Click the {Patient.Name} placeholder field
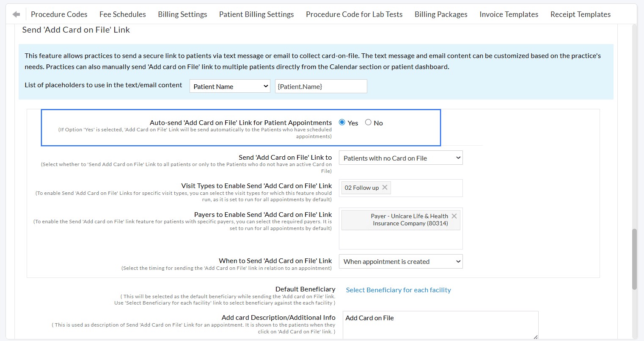The width and height of the screenshot is (644, 341). pyautogui.click(x=321, y=86)
